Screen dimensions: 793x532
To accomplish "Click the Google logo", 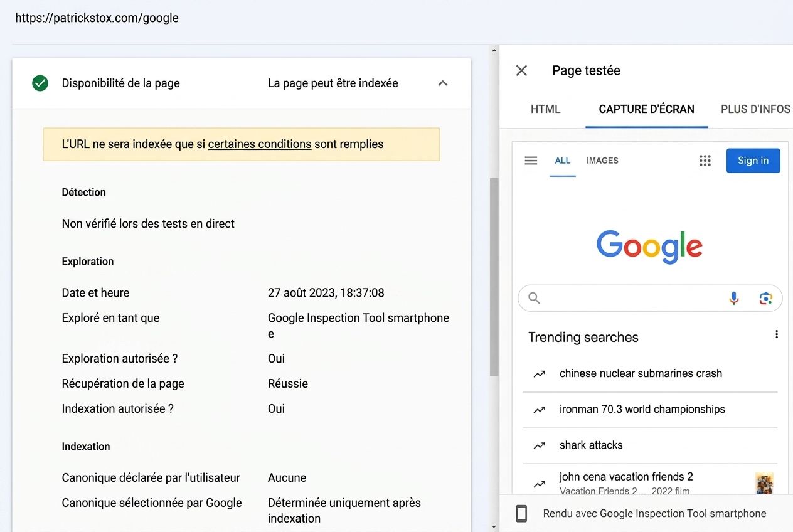I will pos(649,247).
